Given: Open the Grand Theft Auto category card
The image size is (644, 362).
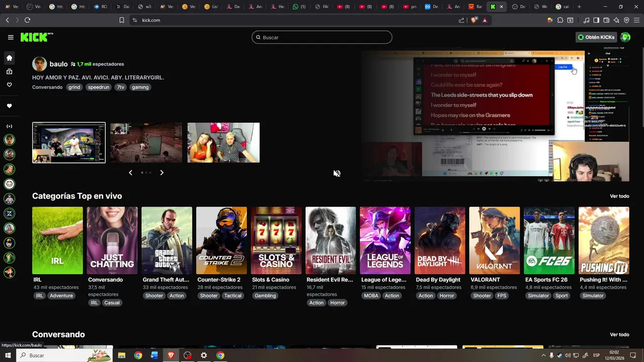Looking at the screenshot, I should click(167, 240).
